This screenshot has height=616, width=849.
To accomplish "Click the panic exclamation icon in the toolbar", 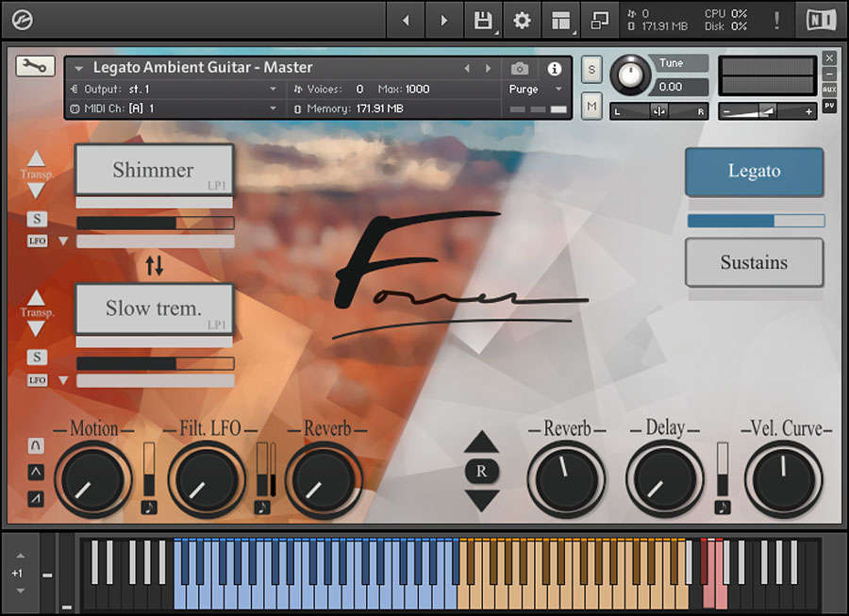I will tap(775, 20).
